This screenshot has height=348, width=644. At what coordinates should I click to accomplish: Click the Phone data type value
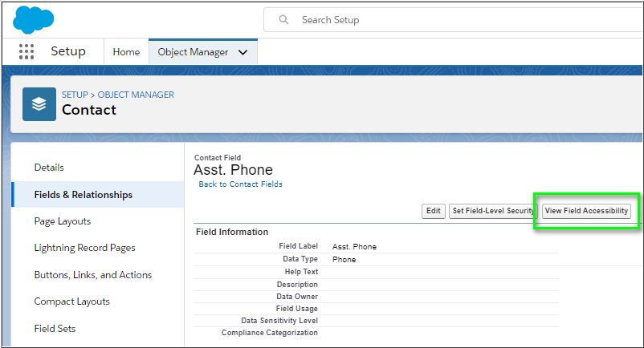coord(344,260)
